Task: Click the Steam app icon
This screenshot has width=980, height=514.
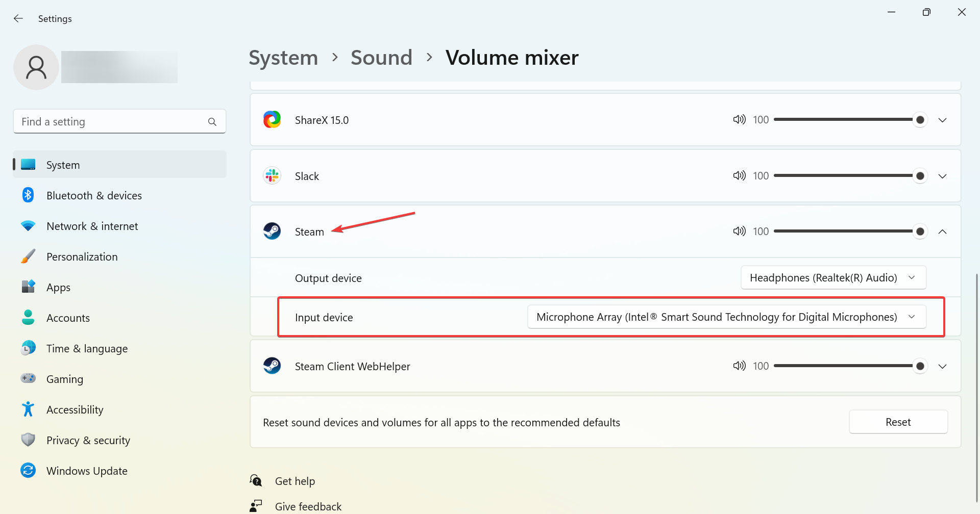Action: click(272, 232)
